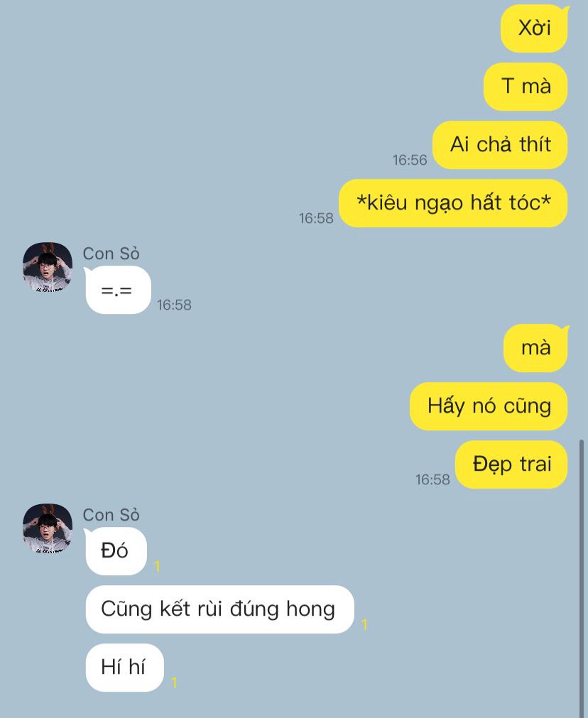The width and height of the screenshot is (588, 718).
Task: Tap the *kiêu ngạo hất tóc* message
Action: 453,203
